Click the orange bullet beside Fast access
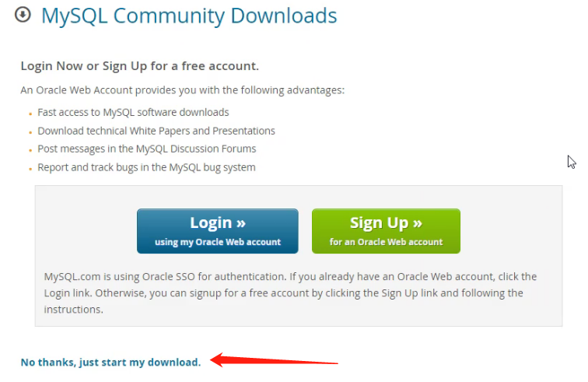 click(30, 114)
